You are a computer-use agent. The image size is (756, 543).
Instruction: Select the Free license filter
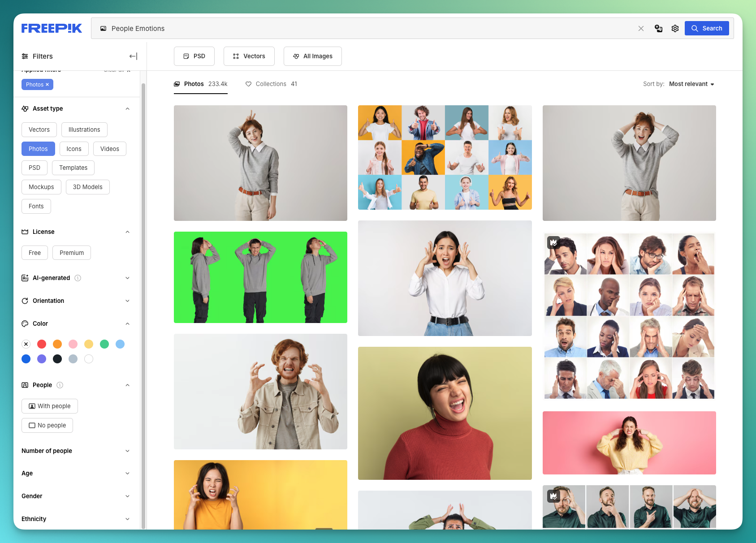[x=35, y=253]
